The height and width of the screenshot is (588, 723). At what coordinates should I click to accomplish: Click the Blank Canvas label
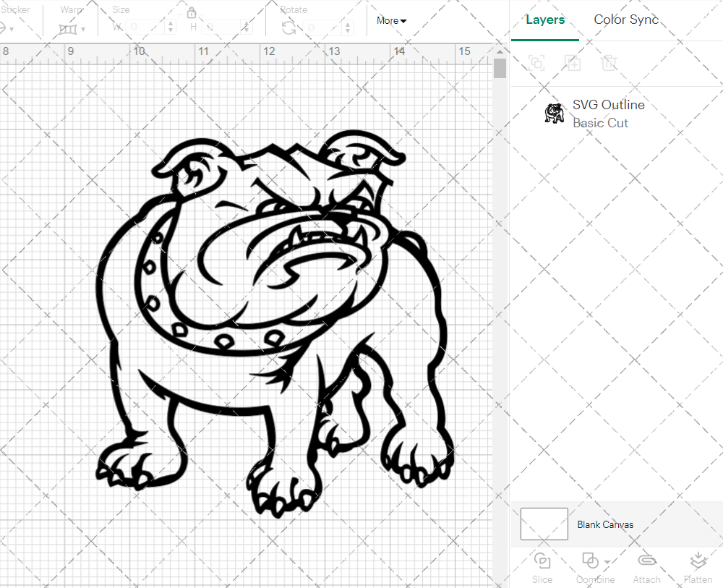coord(606,524)
